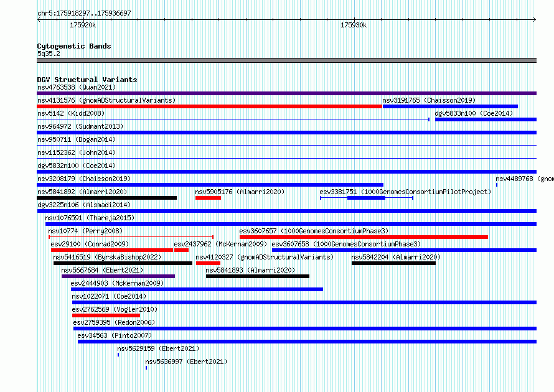Click dgv5833n100 (Coe2014) variant label
The image size is (554, 392).
pos(474,113)
